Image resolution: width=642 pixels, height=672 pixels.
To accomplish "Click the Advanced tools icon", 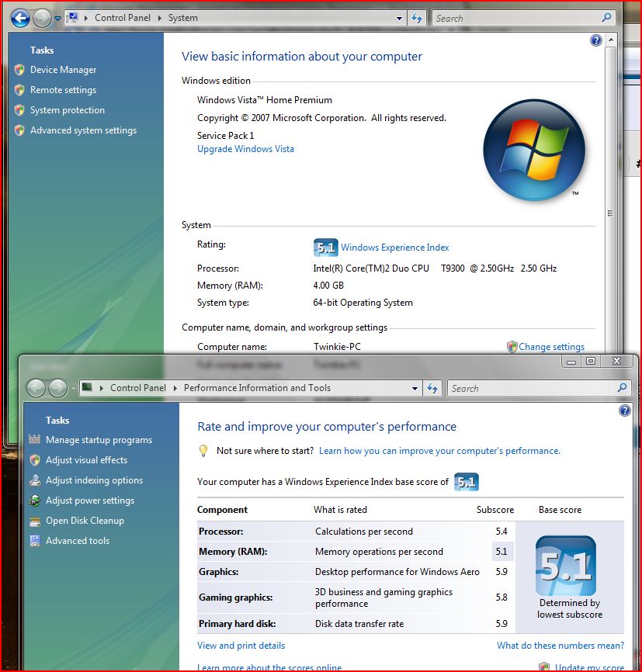I will coord(35,541).
